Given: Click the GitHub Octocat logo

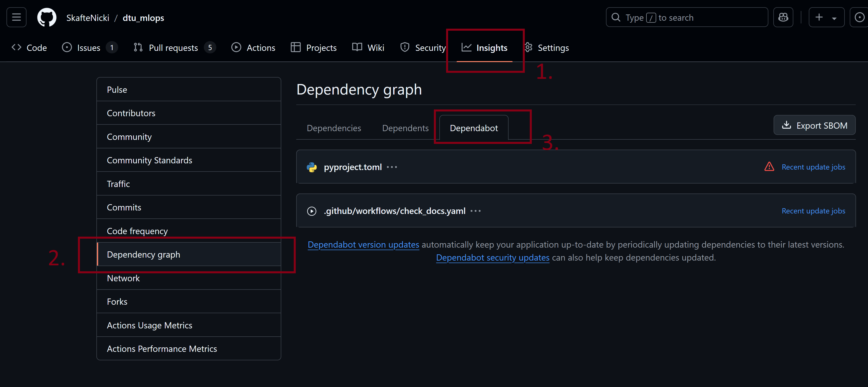Looking at the screenshot, I should point(46,17).
